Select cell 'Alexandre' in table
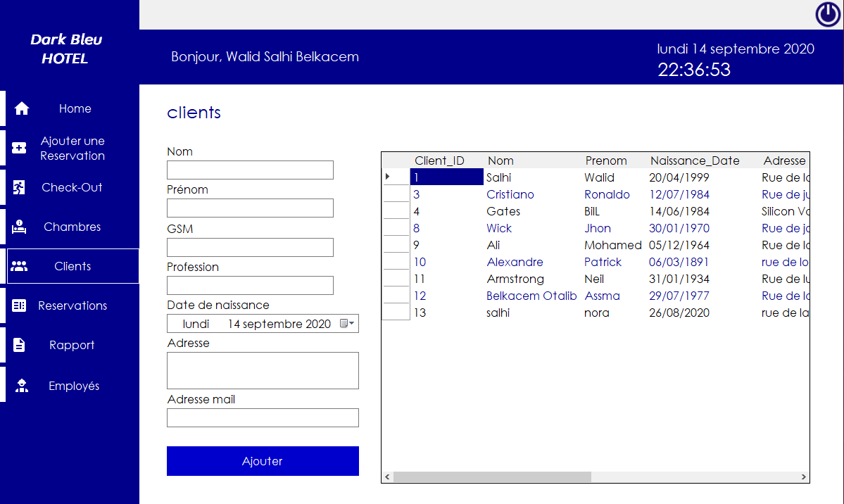 pos(515,263)
